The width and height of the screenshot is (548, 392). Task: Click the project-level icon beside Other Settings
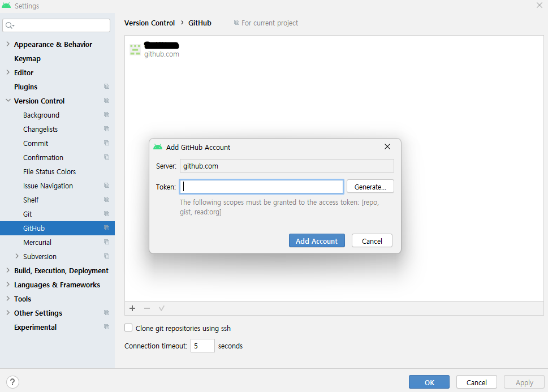[x=106, y=313]
